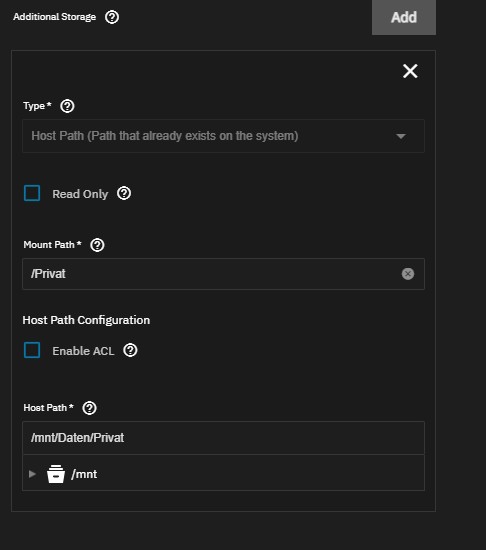Remove this storage entry with X
The image size is (486, 550).
pyautogui.click(x=410, y=71)
